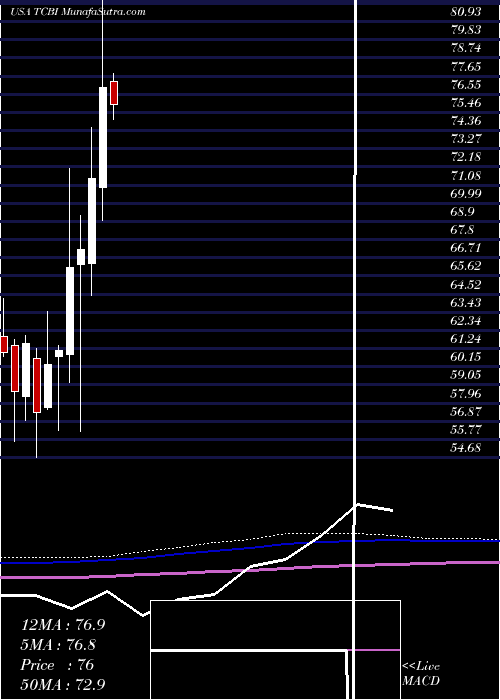Viewport: 500px width, 700px height.
Task: Click the 76.55 price axis label
Action: (466, 84)
